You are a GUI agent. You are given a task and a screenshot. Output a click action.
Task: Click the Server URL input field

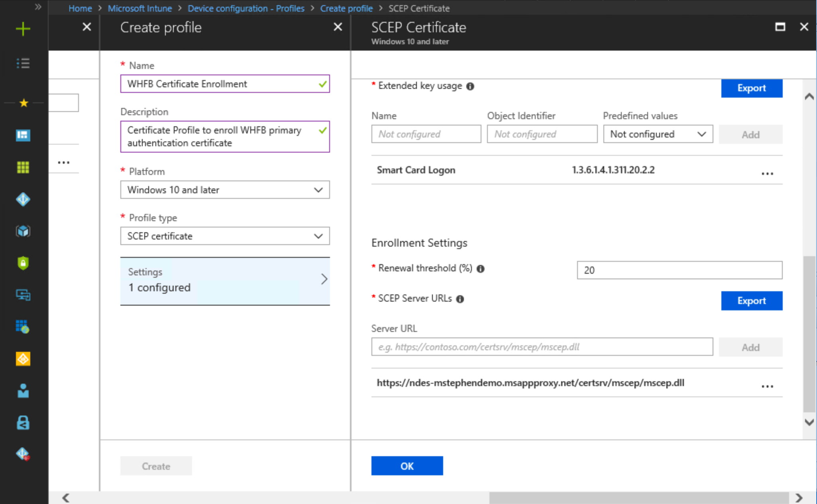pyautogui.click(x=542, y=347)
